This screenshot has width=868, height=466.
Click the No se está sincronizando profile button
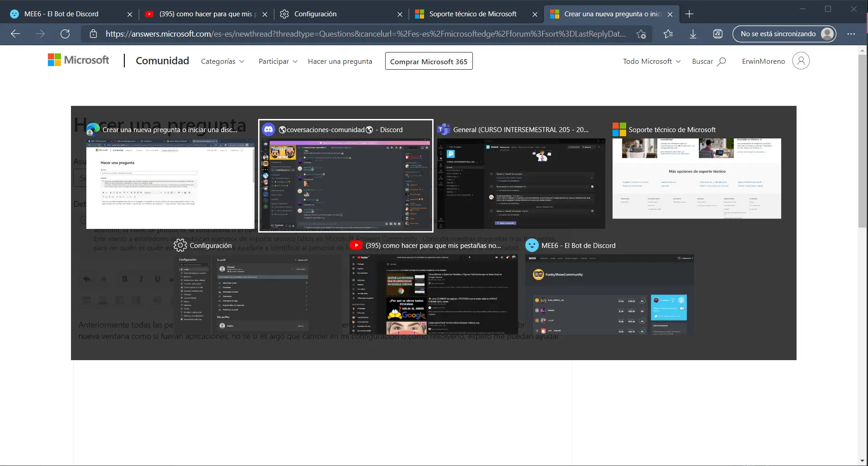(x=784, y=34)
